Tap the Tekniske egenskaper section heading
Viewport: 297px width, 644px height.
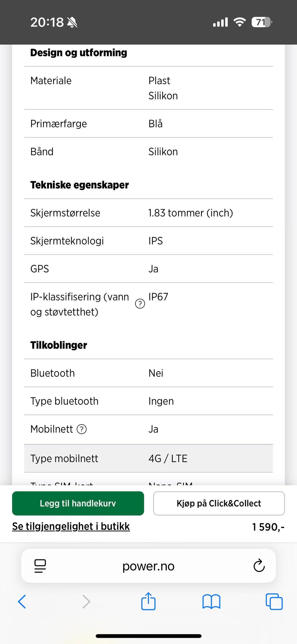pos(80,185)
